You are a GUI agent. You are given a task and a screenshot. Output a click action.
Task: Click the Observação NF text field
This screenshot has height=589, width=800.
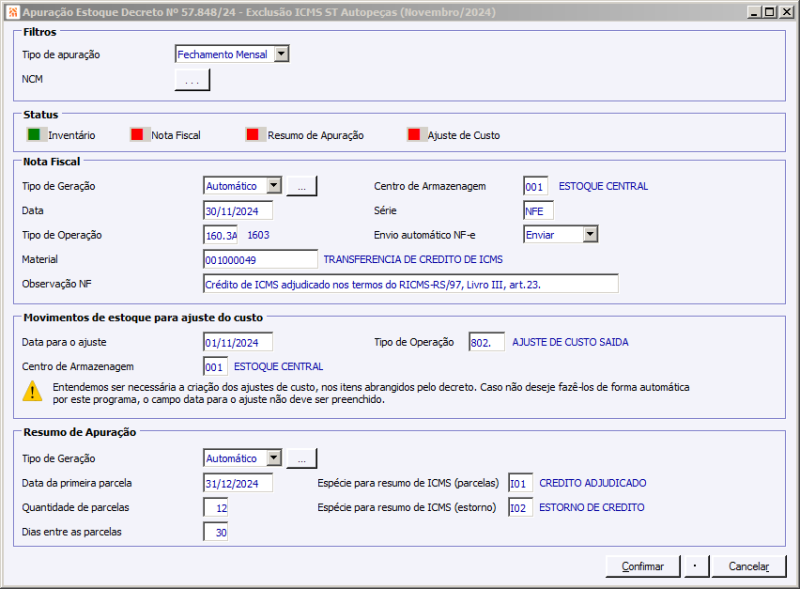411,284
